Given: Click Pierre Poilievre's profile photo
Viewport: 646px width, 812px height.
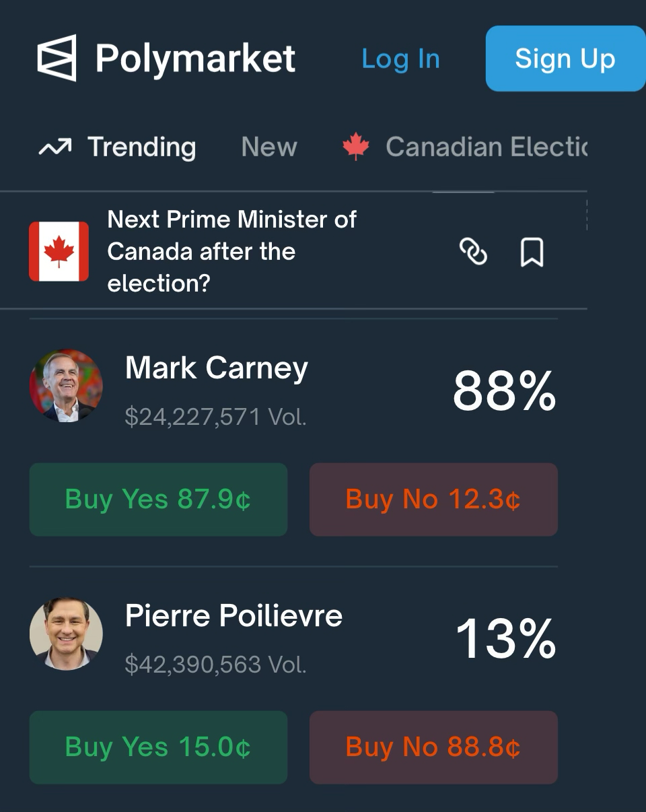Looking at the screenshot, I should (x=66, y=634).
